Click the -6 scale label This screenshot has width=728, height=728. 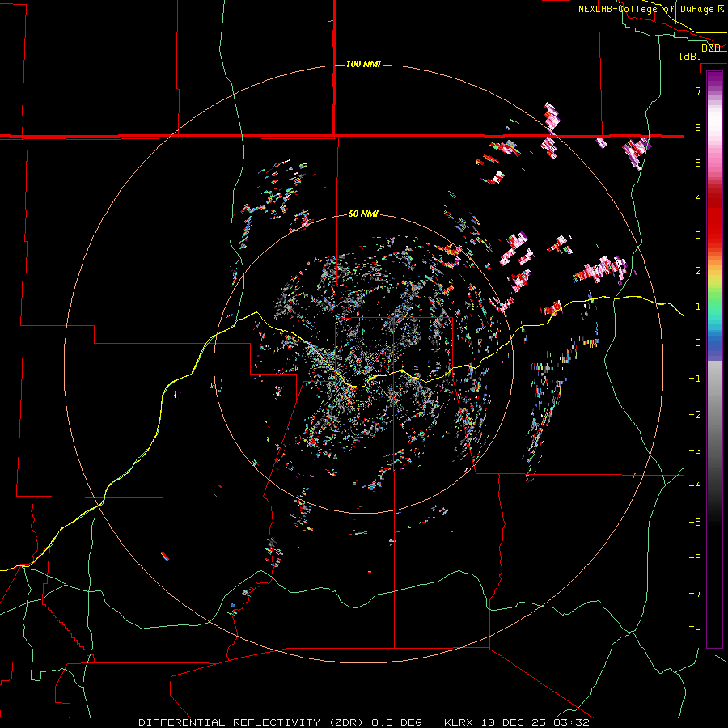point(695,558)
